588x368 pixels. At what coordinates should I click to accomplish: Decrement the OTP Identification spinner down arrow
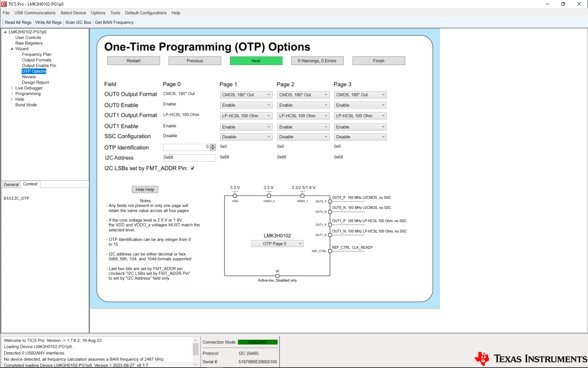click(213, 149)
